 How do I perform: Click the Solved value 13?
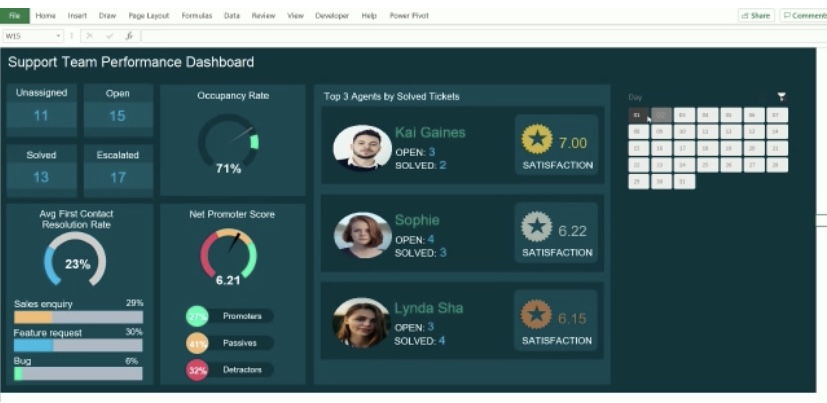(41, 177)
